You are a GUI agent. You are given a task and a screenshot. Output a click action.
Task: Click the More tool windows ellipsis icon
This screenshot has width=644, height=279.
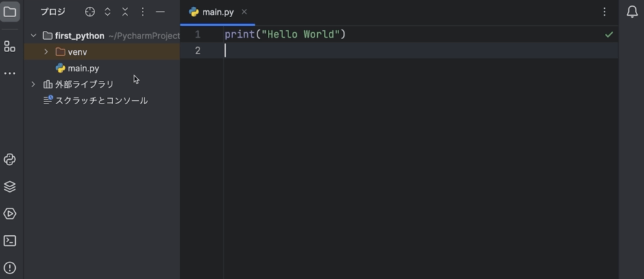pos(10,73)
